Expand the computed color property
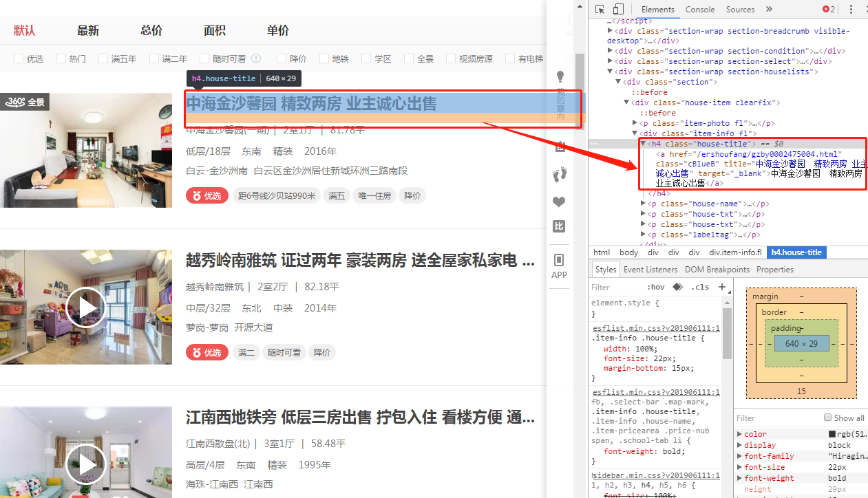Viewport: 868px width, 498px height. [739, 435]
